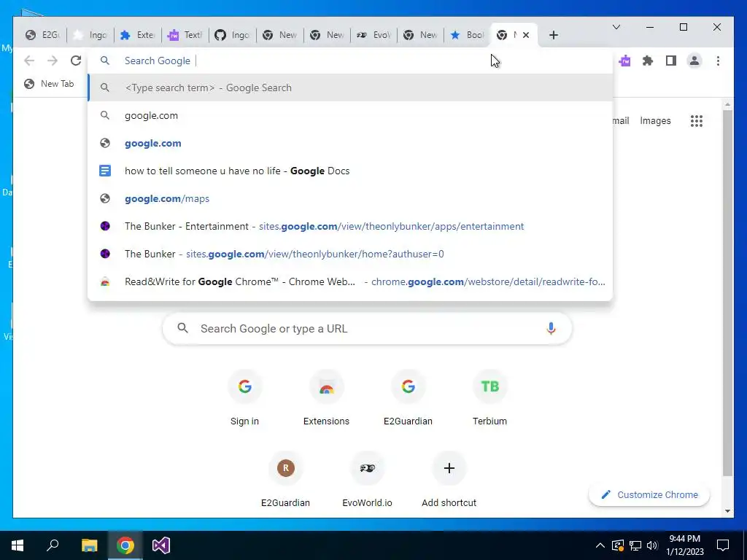Viewport: 747px width, 560px height.
Task: Close the active tab
Action: click(526, 35)
